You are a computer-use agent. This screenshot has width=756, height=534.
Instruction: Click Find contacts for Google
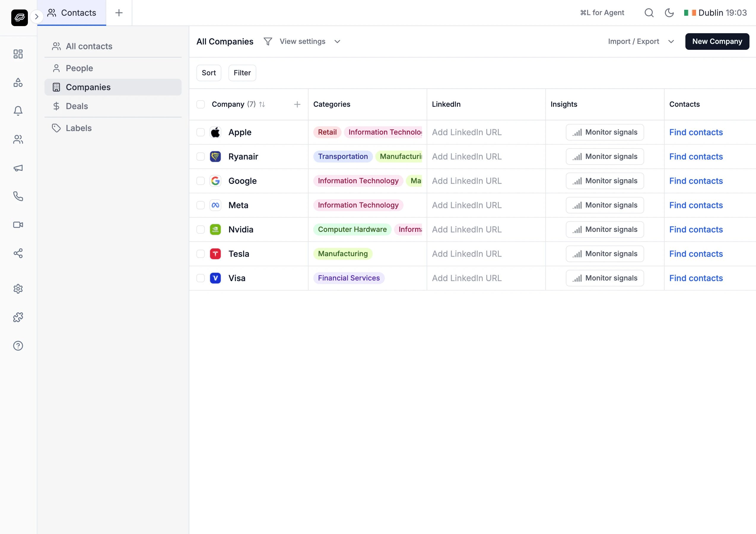[x=696, y=181]
